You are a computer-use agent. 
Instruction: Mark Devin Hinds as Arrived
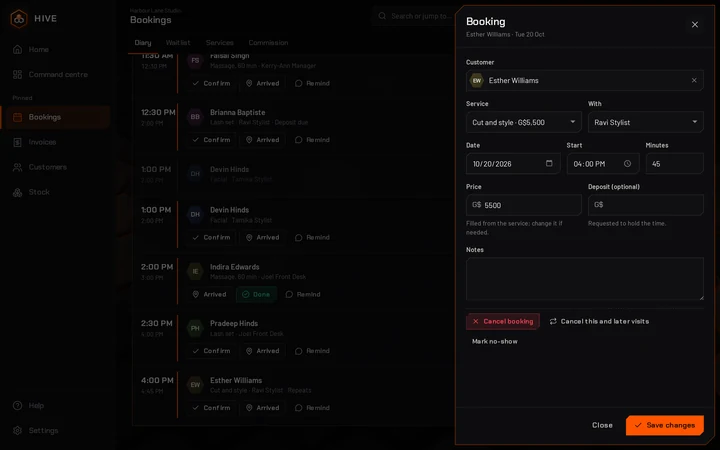tap(263, 237)
